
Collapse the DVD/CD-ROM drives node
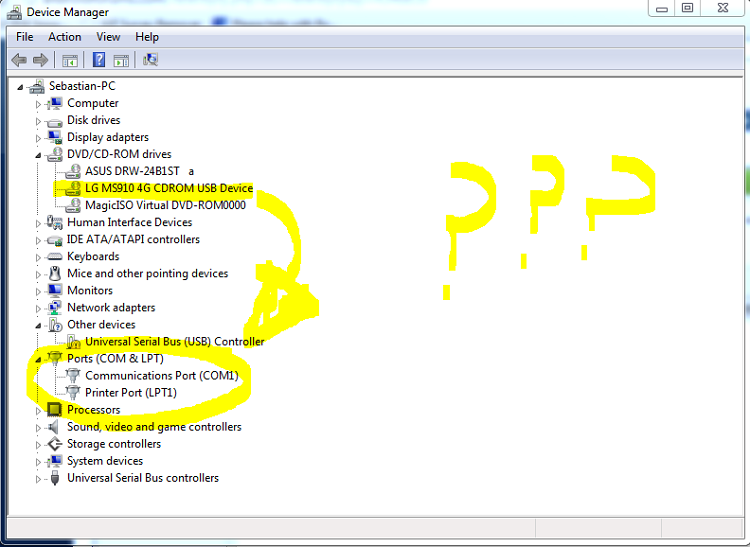point(39,155)
